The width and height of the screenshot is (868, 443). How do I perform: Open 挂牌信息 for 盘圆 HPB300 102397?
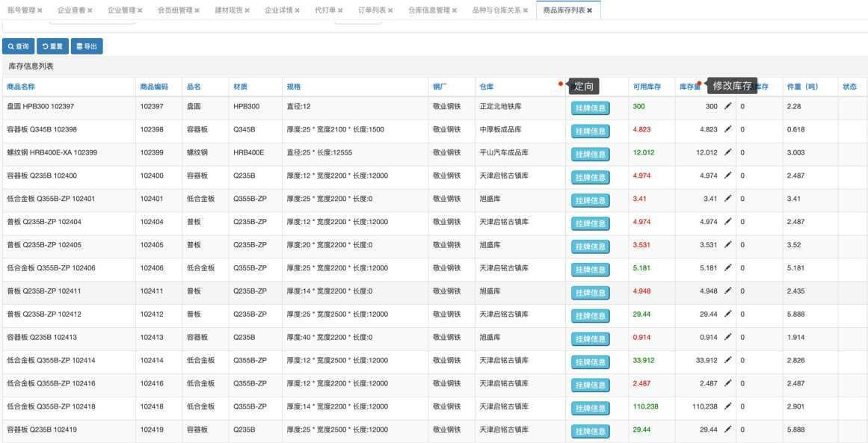coord(591,108)
